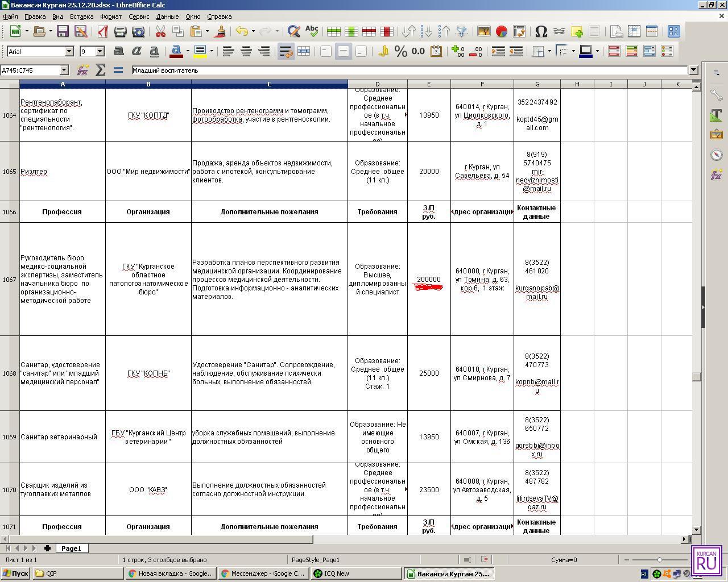Screen dimensions: 728x582
Task: Click the Cut scissors icon
Action: click(160, 31)
